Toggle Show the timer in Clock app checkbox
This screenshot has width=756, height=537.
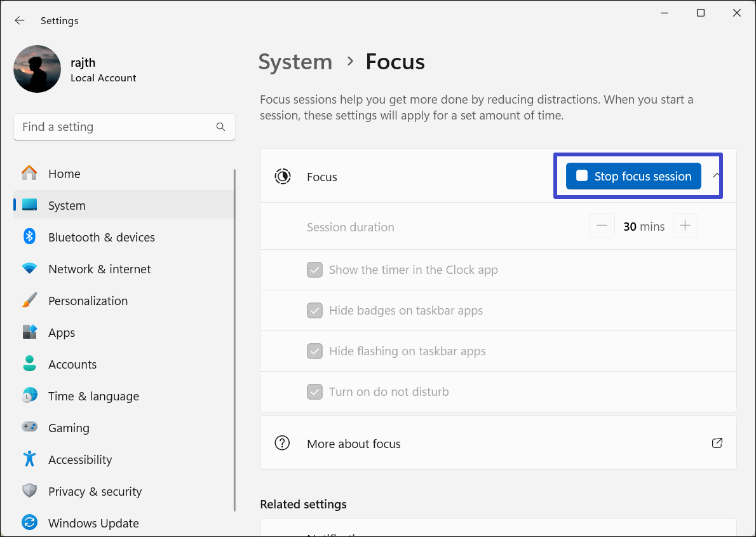pos(314,270)
